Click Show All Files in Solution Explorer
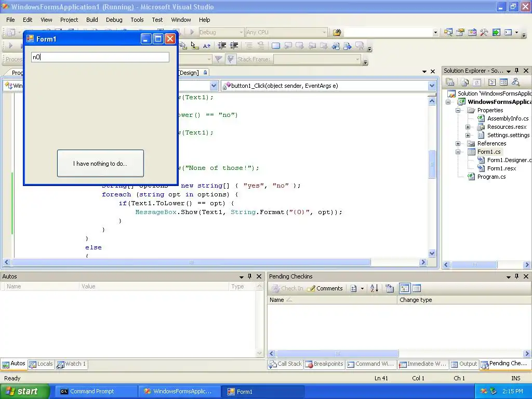 (x=464, y=82)
